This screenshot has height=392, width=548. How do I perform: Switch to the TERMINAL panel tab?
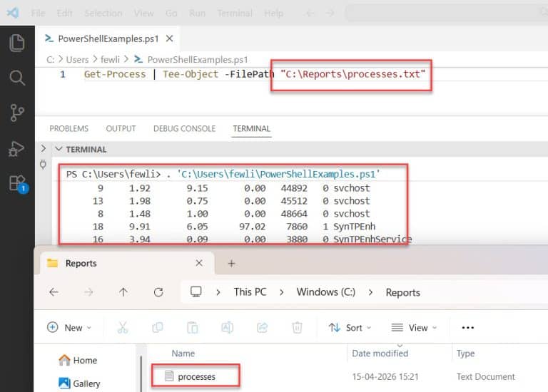point(251,128)
